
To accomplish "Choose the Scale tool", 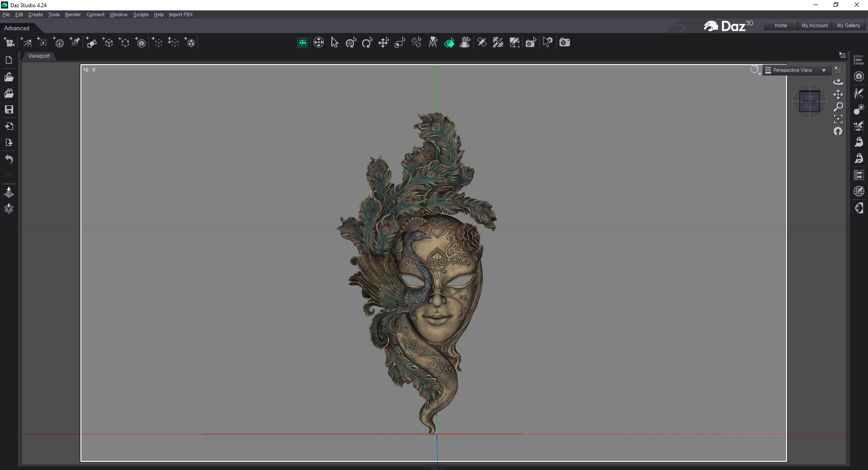I will coord(400,42).
